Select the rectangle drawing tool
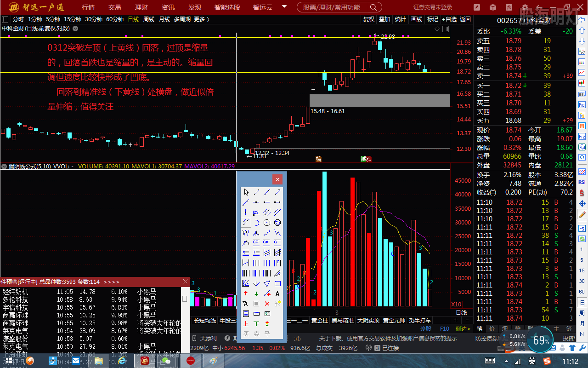Image resolution: width=588 pixels, height=368 pixels. tap(277, 283)
